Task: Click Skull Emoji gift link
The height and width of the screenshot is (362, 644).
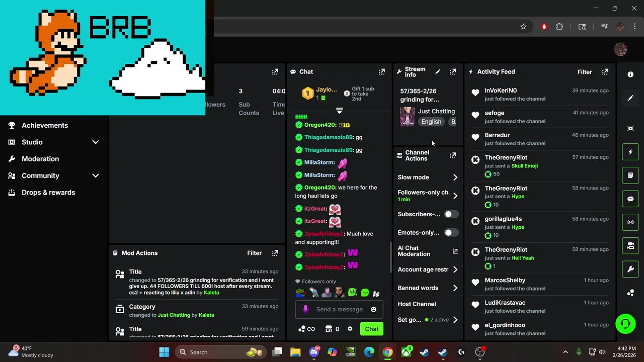Action: point(524,166)
